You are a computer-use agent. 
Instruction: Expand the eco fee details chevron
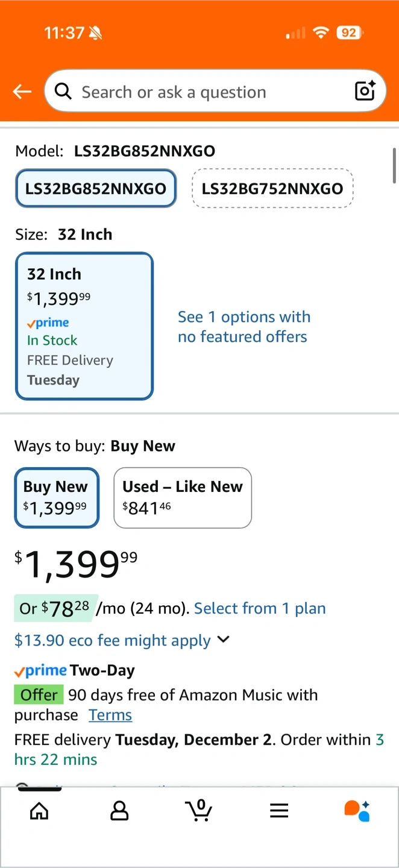224,640
